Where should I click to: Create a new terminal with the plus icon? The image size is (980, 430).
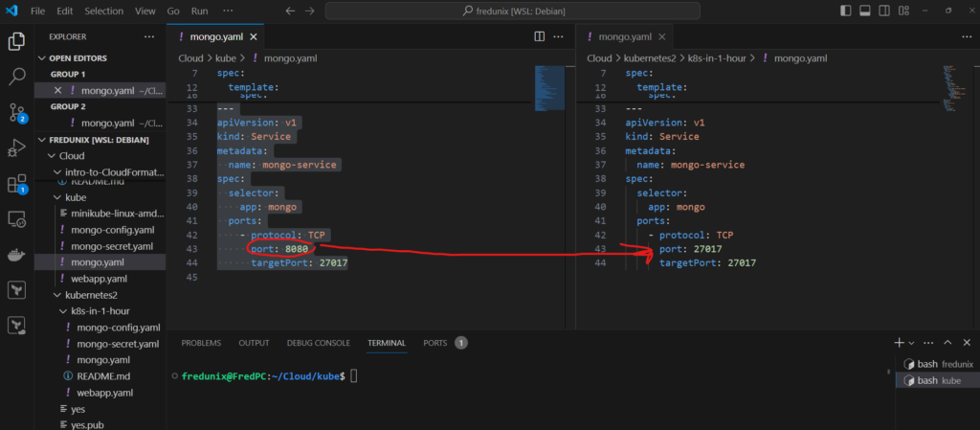tap(899, 343)
